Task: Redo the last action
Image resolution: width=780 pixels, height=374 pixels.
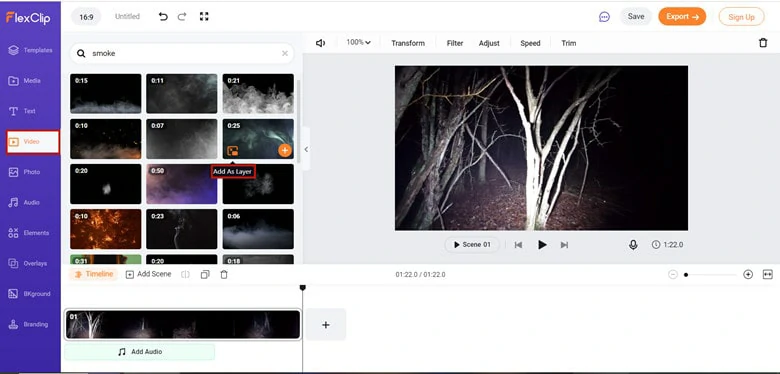Action: 182,16
